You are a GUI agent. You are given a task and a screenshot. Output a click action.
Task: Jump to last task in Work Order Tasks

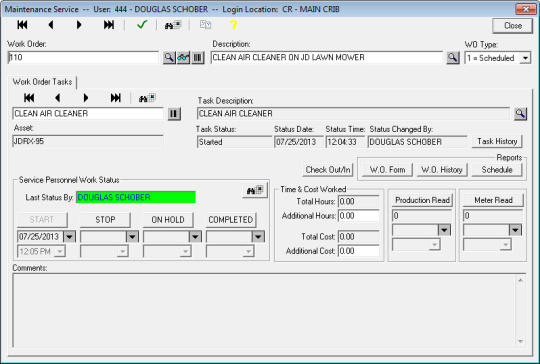click(x=116, y=98)
